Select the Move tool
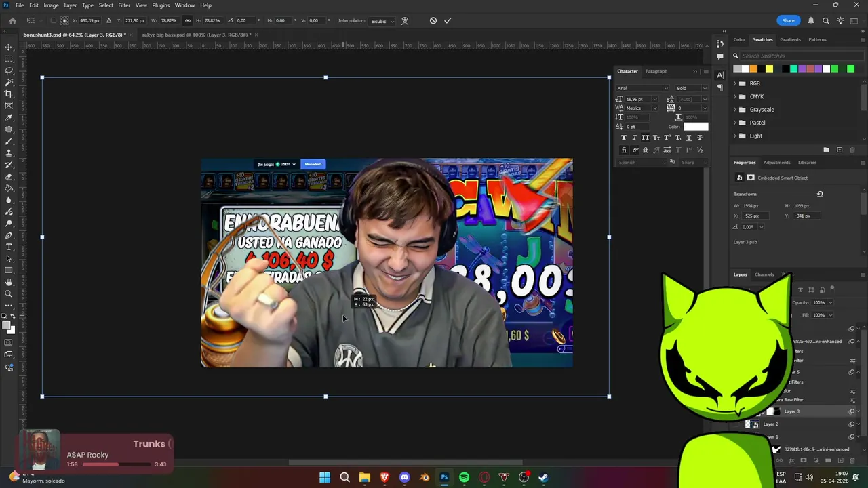 point(9,47)
